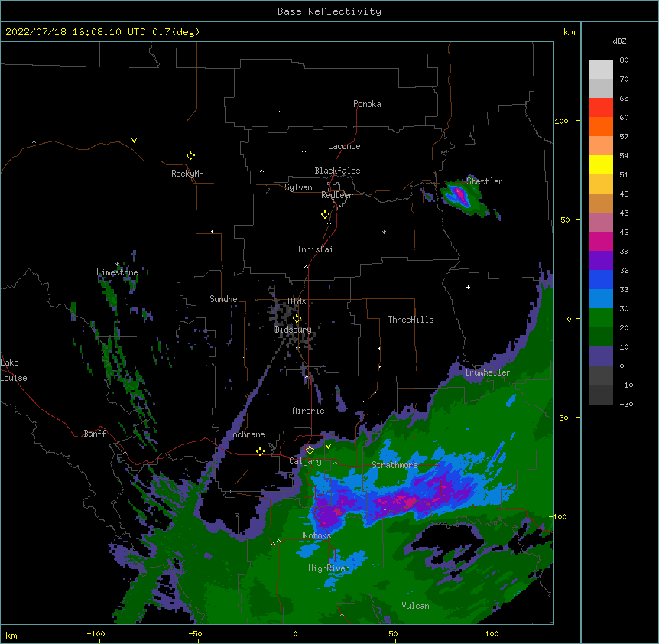
Task: Click the ThreeHills label
Action: [411, 320]
